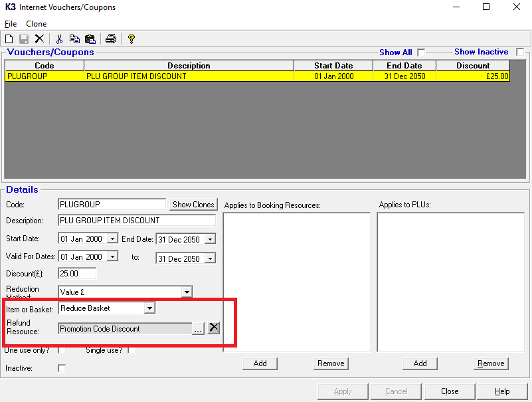Tick the Show Inactive checkbox

tap(520, 52)
